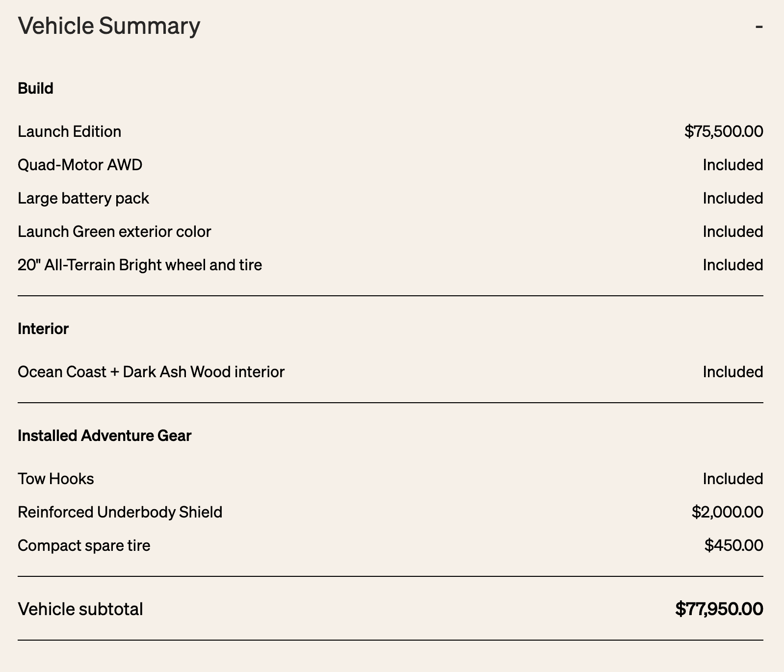Click the $450.00 spare tire price
This screenshot has height=672, width=784.
click(x=733, y=545)
